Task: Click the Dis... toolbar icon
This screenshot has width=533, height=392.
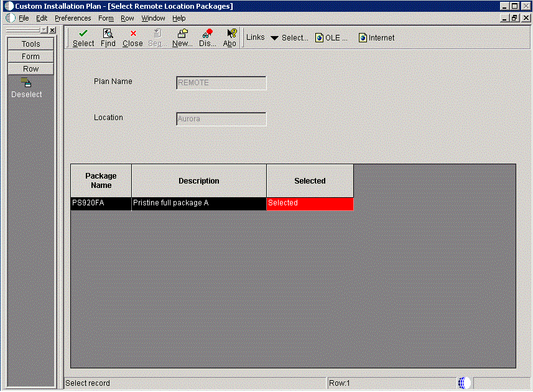Action: point(207,38)
